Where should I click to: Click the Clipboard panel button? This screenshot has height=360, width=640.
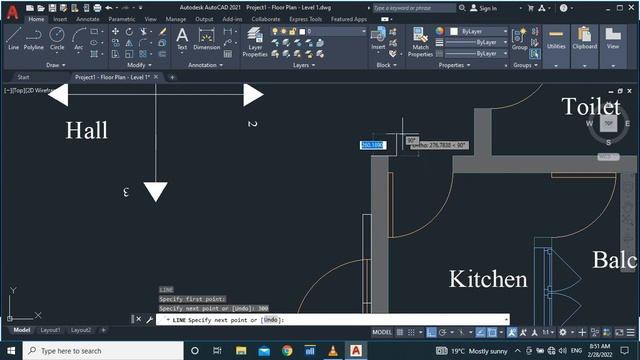tap(584, 47)
